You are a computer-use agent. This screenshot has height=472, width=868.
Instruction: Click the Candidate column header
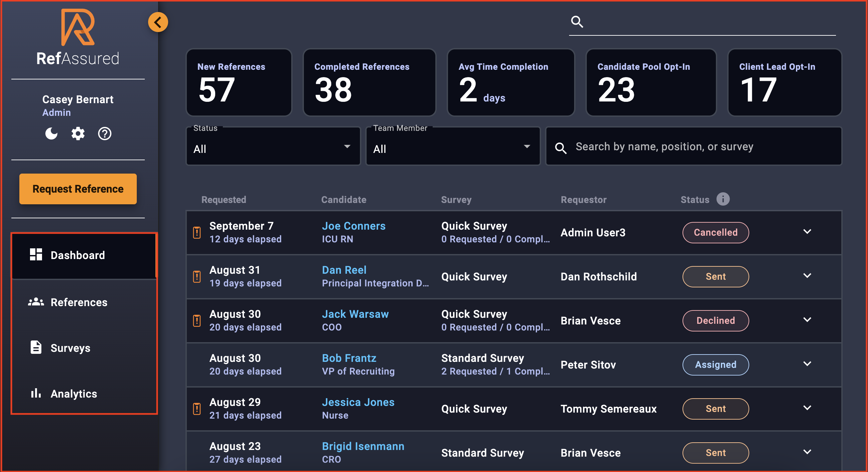point(344,200)
